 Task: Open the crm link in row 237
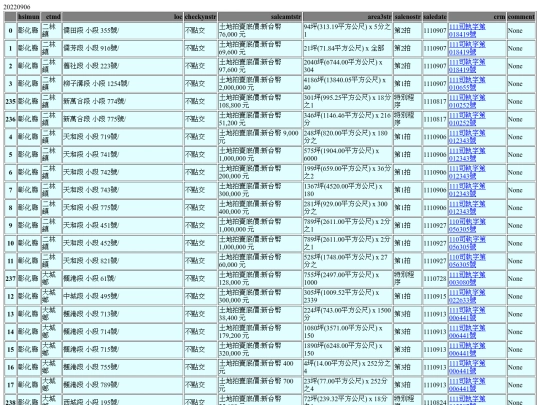[x=467, y=279]
